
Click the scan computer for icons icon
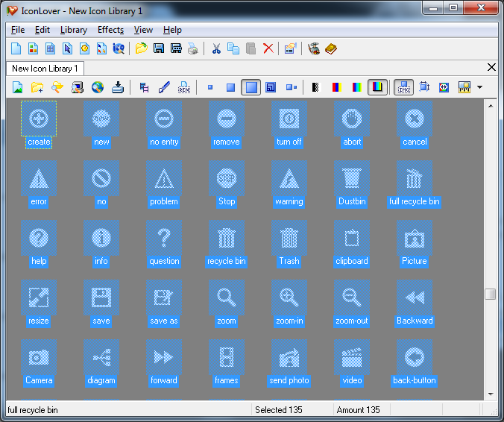click(x=78, y=87)
